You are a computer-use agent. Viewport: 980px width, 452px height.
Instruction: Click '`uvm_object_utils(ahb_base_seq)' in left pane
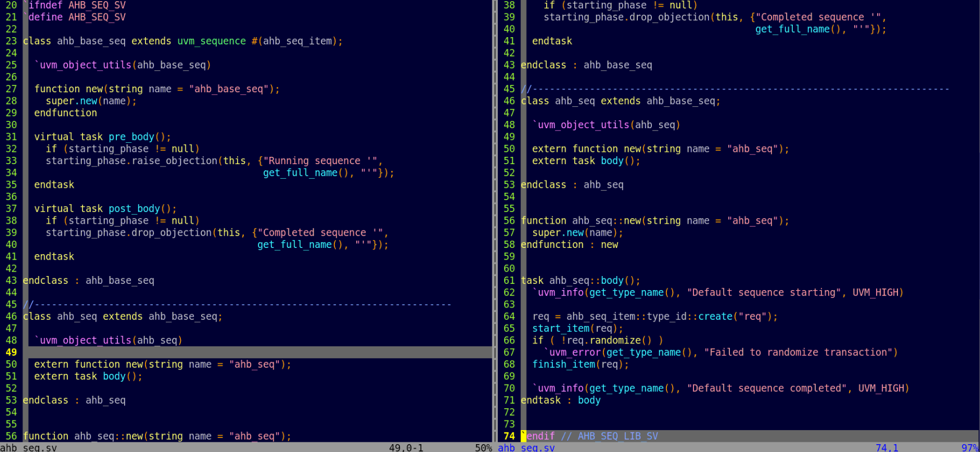pyautogui.click(x=122, y=65)
